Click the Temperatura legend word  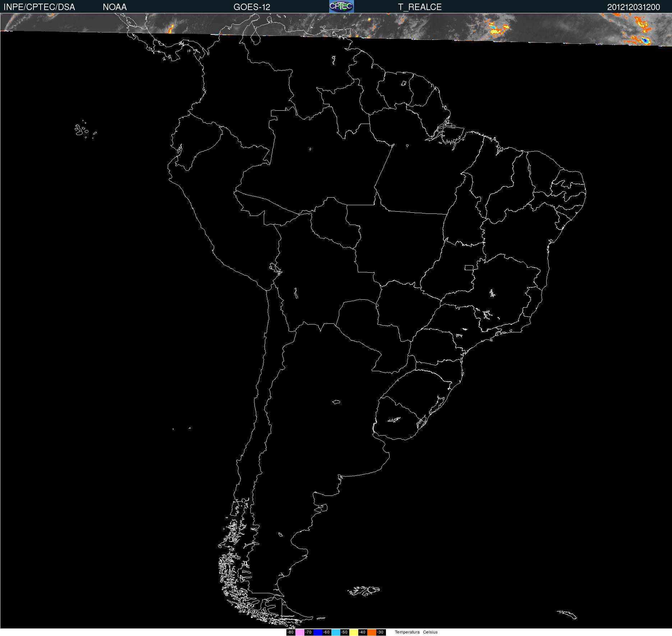click(407, 632)
